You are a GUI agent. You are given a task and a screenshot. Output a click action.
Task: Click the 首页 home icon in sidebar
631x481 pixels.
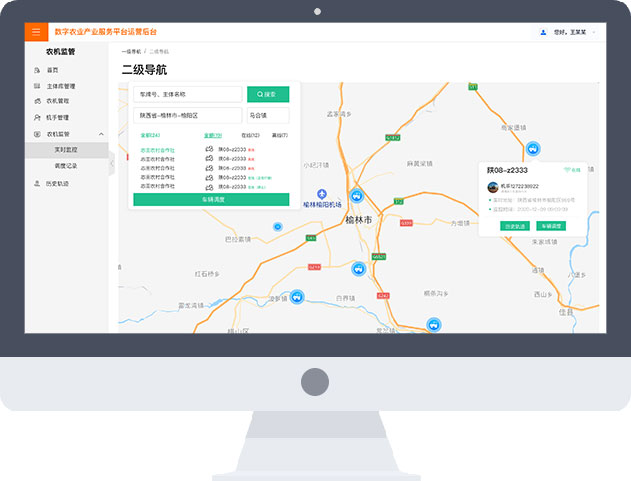tap(37, 70)
